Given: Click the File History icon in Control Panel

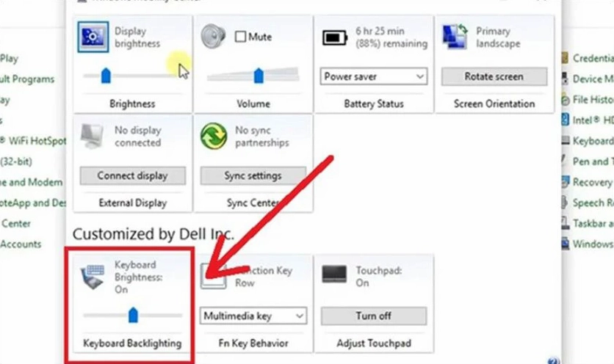Looking at the screenshot, I should 565,100.
